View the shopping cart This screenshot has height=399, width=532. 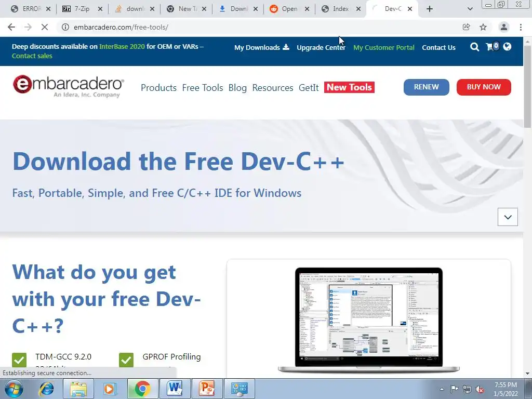493,46
